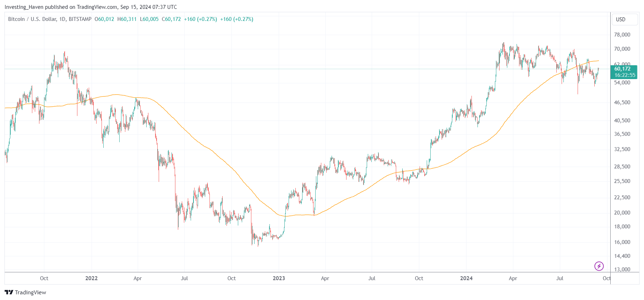644x300 pixels.
Task: Click the 54,000 price axis label
Action: [x=622, y=83]
